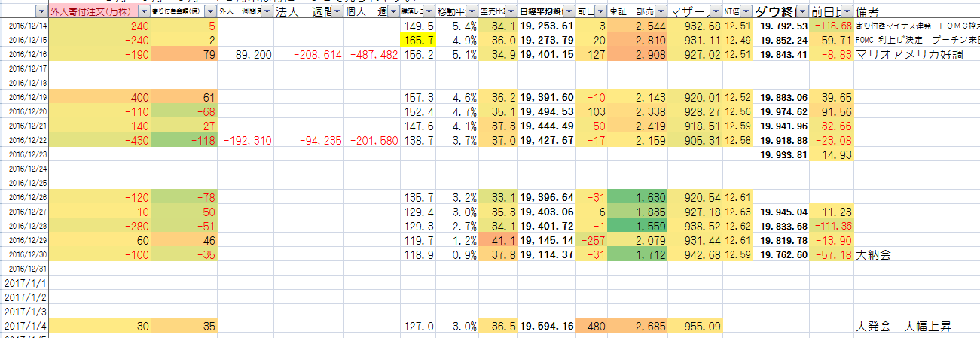The width and height of the screenshot is (980, 338).
Task: Select the yellow highlighted cell 165.7
Action: tap(417, 40)
